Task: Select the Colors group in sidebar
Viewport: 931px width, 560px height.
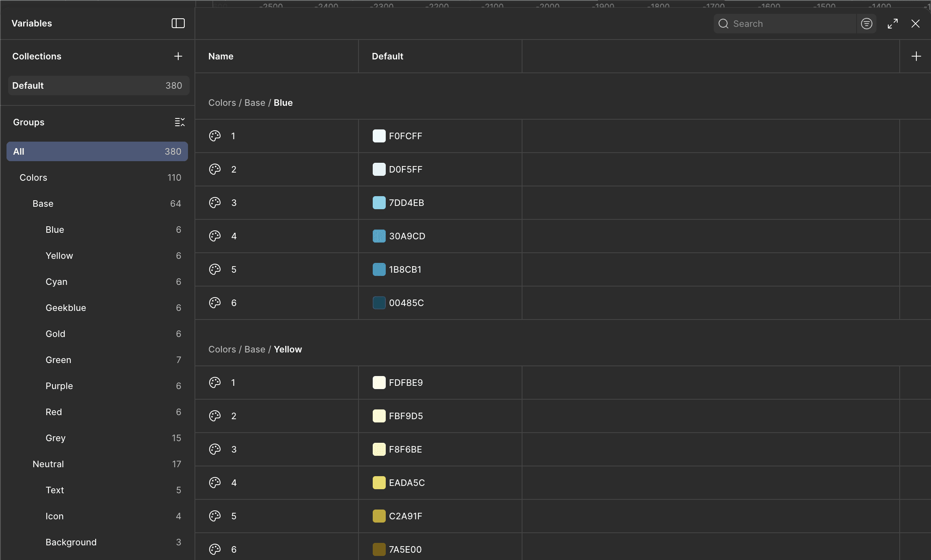Action: coord(33,177)
